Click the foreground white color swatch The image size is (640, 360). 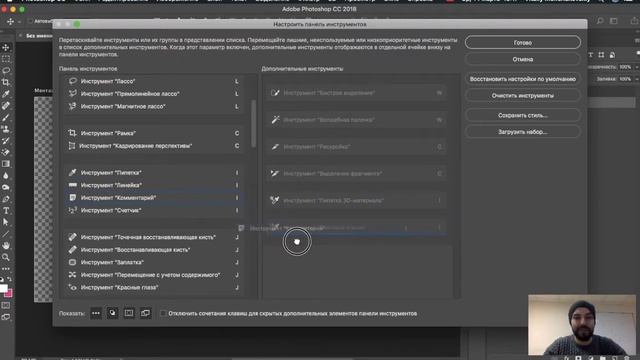pyautogui.click(x=3, y=288)
